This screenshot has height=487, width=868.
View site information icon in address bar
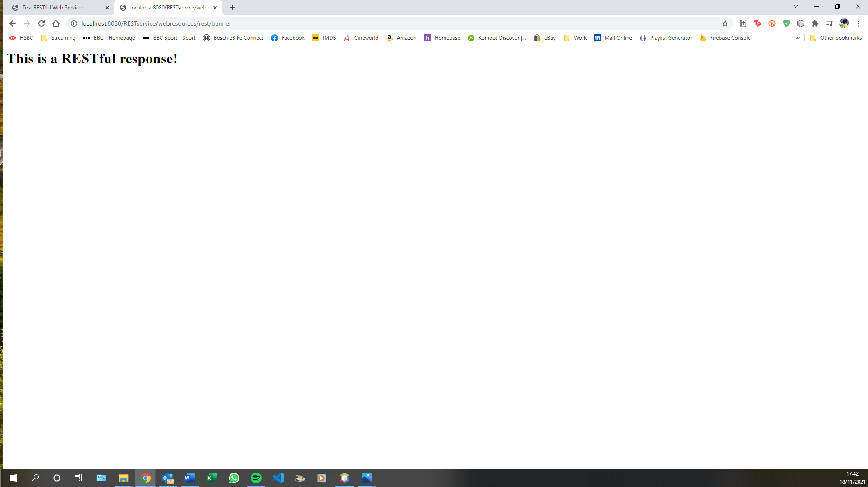point(74,23)
